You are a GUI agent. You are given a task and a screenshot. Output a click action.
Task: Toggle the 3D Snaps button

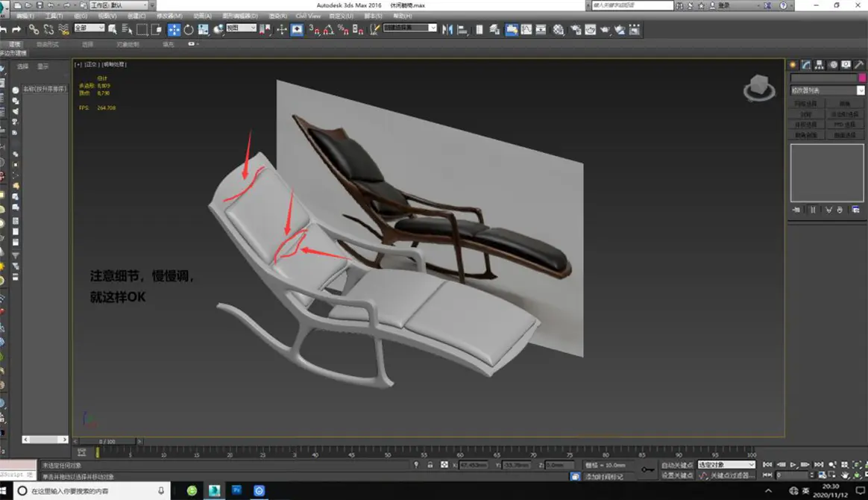tap(314, 30)
